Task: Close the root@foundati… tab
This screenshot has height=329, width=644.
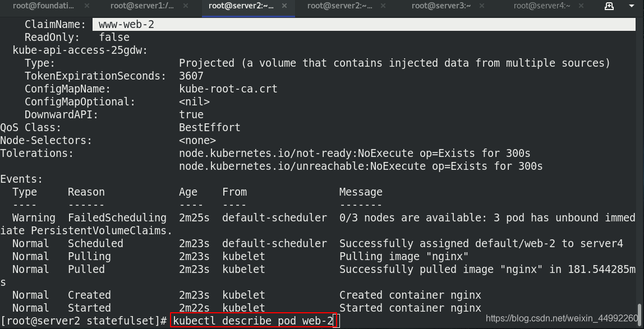Action: click(x=86, y=6)
